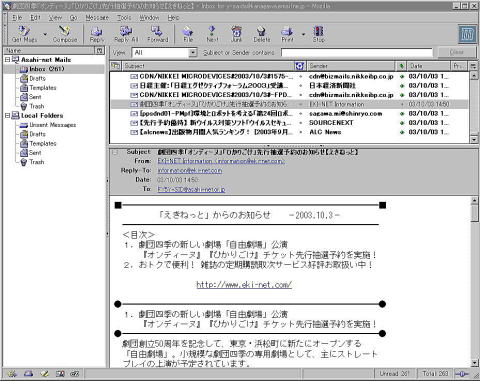Toggle read diamond for 日本経済新聞社 message
Image resolution: width=480 pixels, height=381 pixels.
pos(402,86)
